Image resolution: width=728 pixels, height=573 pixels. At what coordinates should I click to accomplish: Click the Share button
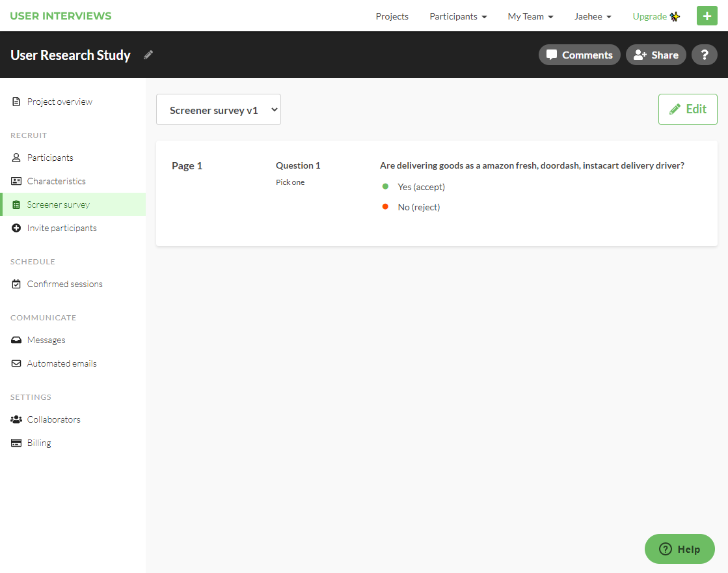coord(656,55)
